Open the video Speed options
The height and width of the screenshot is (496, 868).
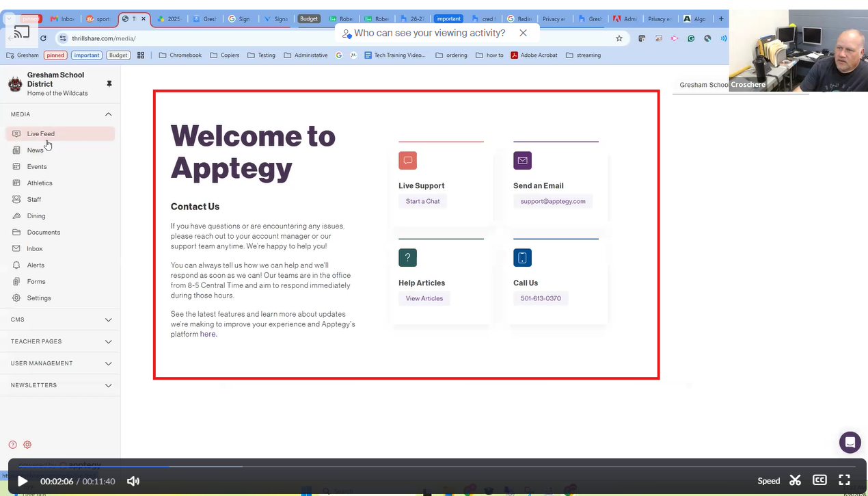(x=769, y=481)
